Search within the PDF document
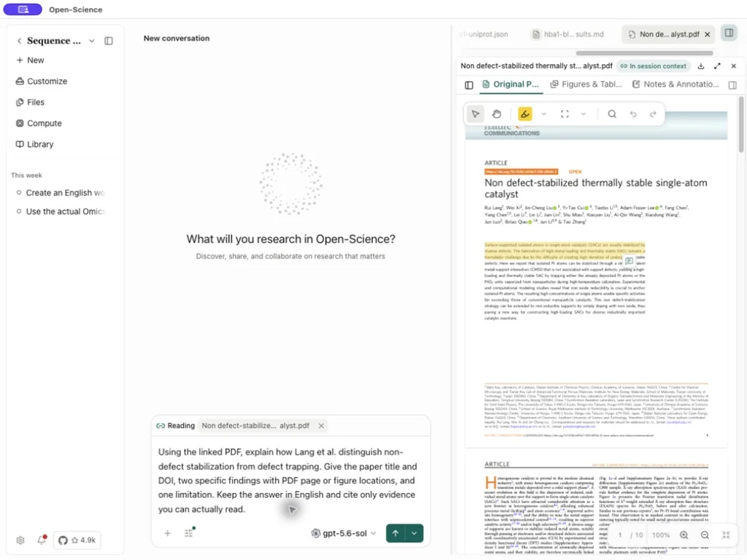 tap(612, 114)
